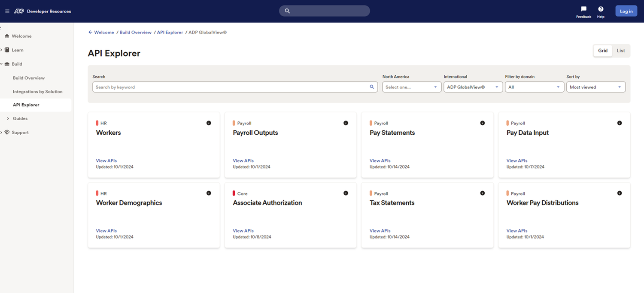Viewport: 644px width, 293px height.
Task: Click the top header search box
Action: 325,11
